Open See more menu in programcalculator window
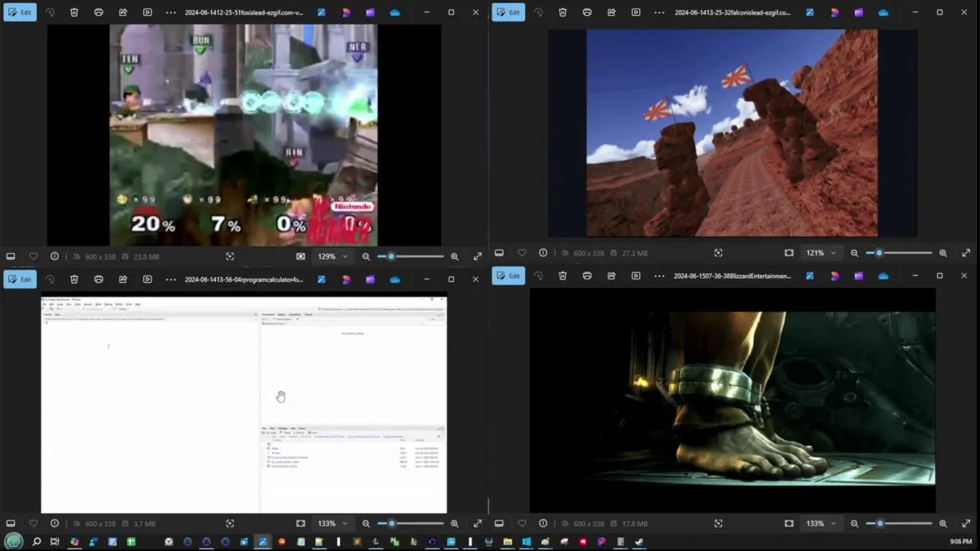Viewport: 980px width, 551px height. 171,279
